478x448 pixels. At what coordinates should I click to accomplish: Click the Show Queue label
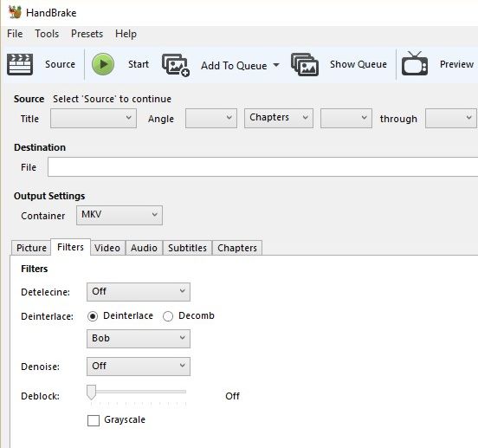click(x=358, y=64)
